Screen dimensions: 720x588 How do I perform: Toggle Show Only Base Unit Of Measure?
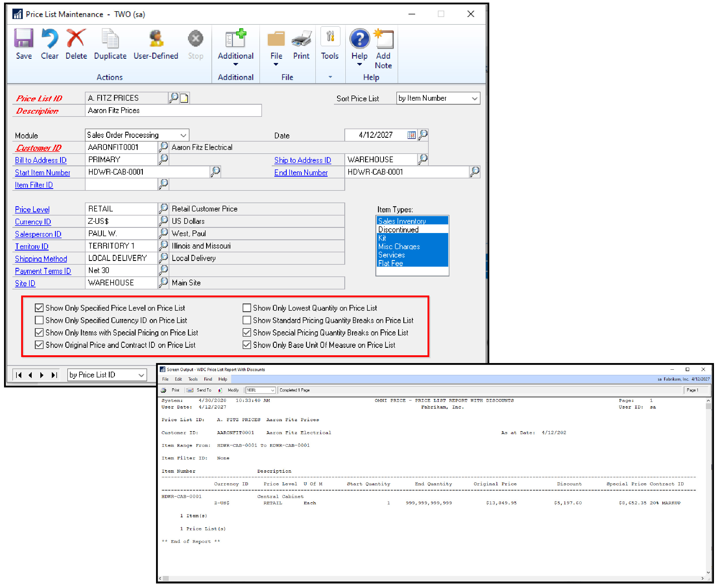click(246, 344)
